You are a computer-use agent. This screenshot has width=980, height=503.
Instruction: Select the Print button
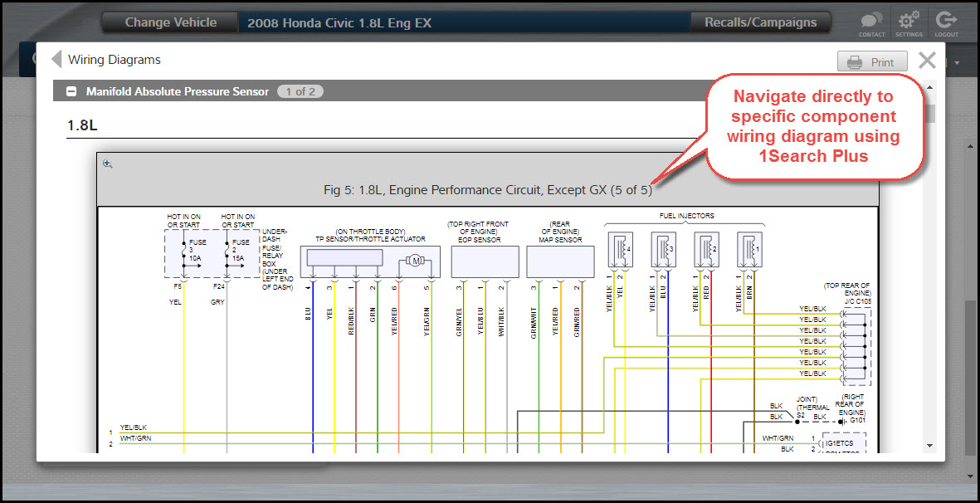[871, 61]
